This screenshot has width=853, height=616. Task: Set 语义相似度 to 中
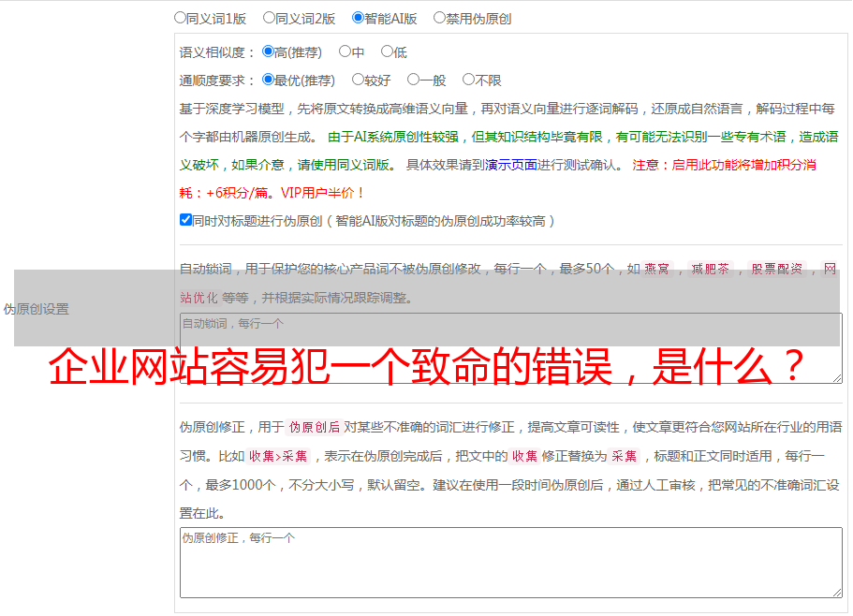click(x=345, y=51)
